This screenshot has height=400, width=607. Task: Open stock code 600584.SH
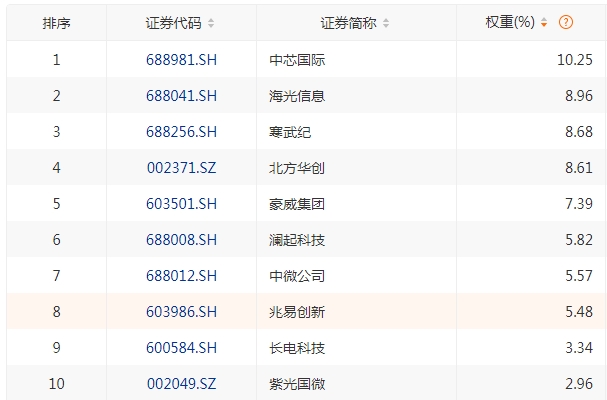coord(181,348)
